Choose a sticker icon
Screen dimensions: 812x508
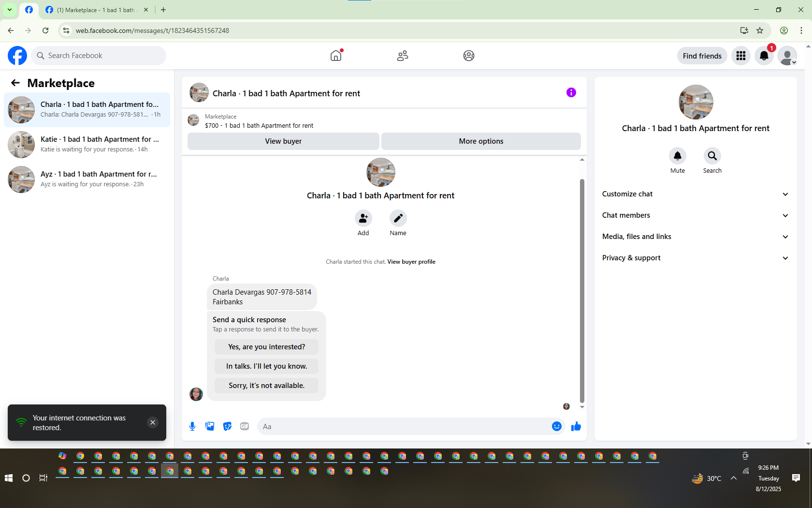click(227, 426)
